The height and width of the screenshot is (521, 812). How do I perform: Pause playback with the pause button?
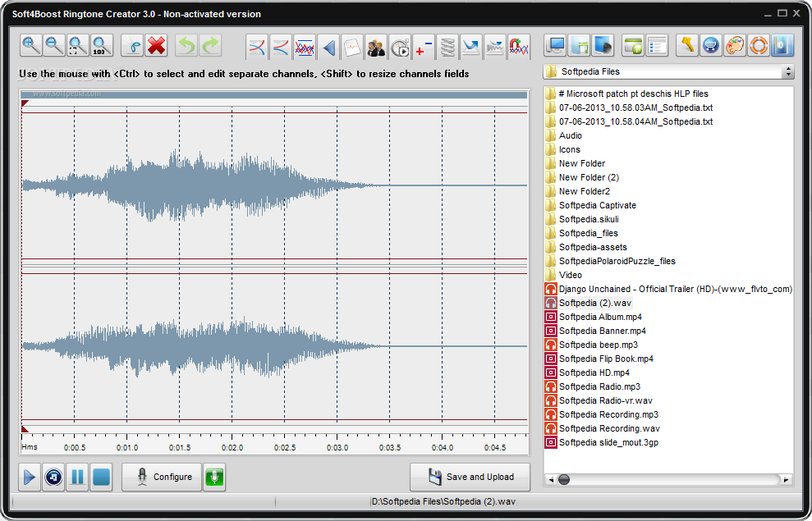coord(77,477)
